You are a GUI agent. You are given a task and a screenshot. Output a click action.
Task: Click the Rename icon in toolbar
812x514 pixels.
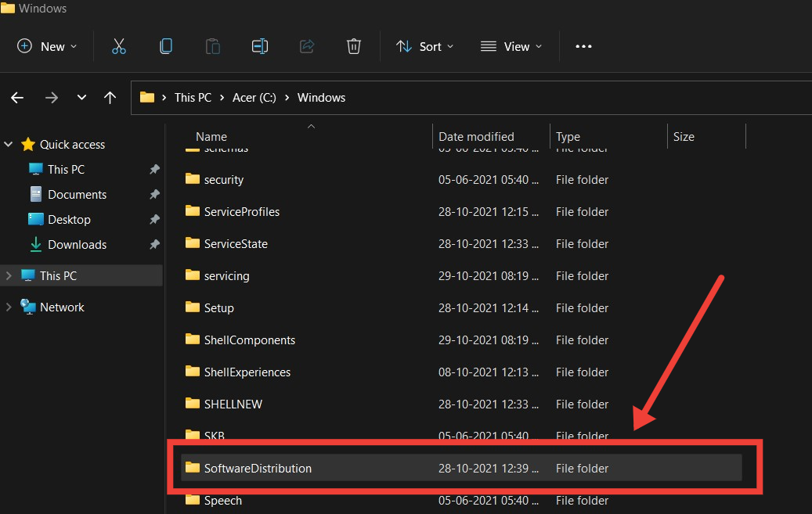pos(260,46)
